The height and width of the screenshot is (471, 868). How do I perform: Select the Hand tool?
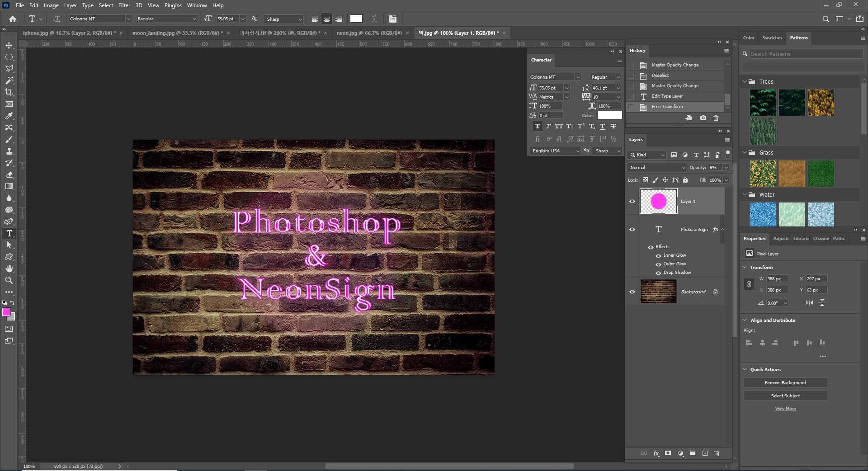(x=9, y=268)
